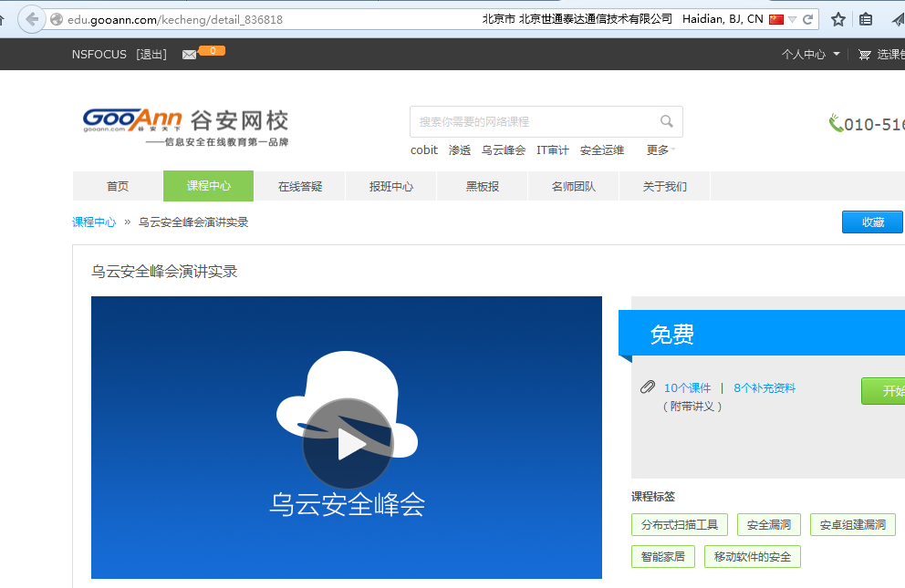Open the 在线答疑 navigation tab

(300, 186)
